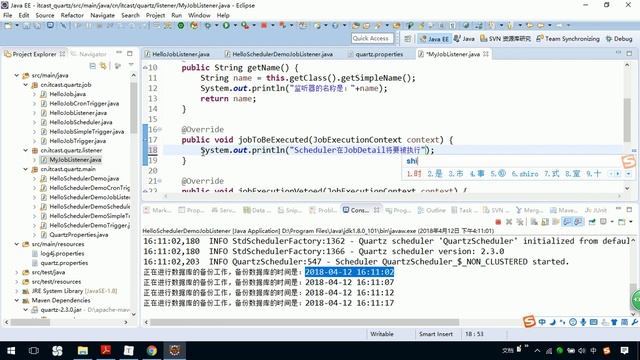Click the Clear Console icon
Viewport: 640px width, 360px height.
point(534,222)
